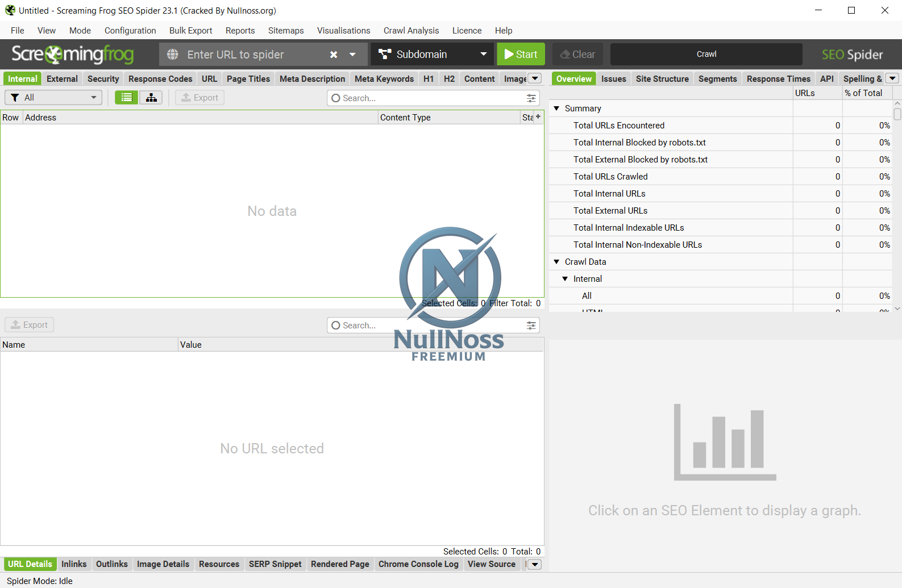Switch to the Response Codes tab
Screen dimensions: 902x588
[x=160, y=79]
